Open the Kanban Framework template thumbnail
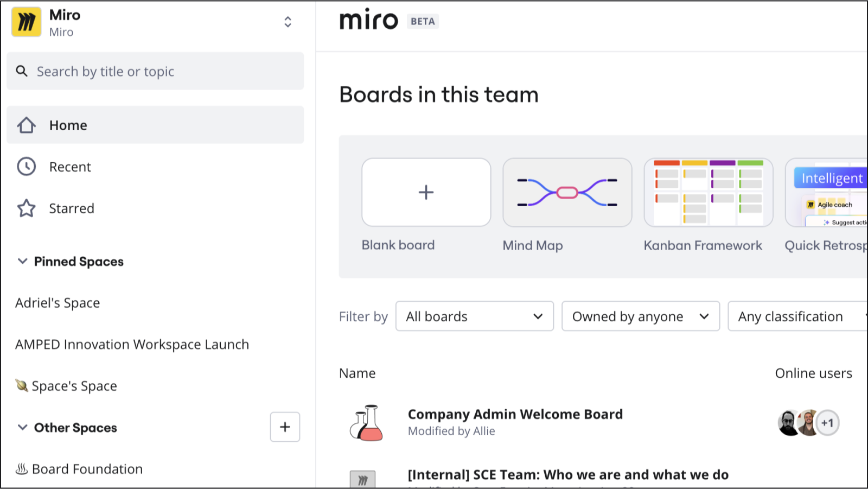The width and height of the screenshot is (868, 489). pyautogui.click(x=708, y=192)
